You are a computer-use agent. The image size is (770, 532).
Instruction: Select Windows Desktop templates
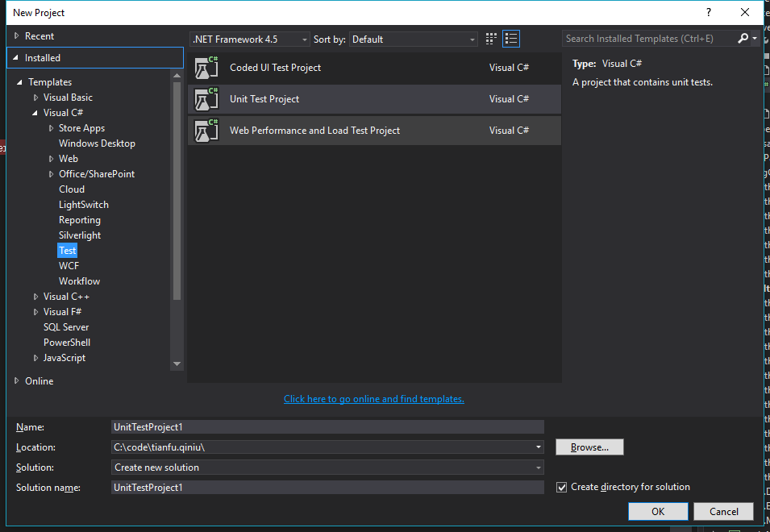[97, 143]
